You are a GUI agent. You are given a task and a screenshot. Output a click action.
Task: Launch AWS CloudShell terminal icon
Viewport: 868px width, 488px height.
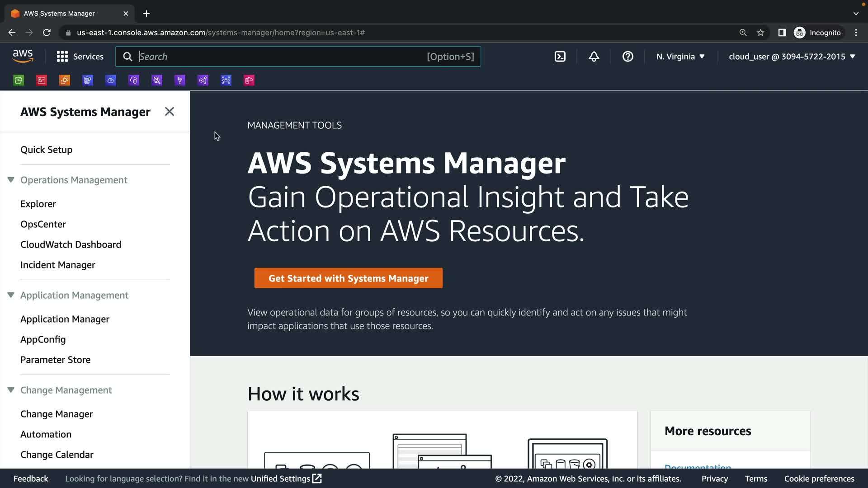560,56
